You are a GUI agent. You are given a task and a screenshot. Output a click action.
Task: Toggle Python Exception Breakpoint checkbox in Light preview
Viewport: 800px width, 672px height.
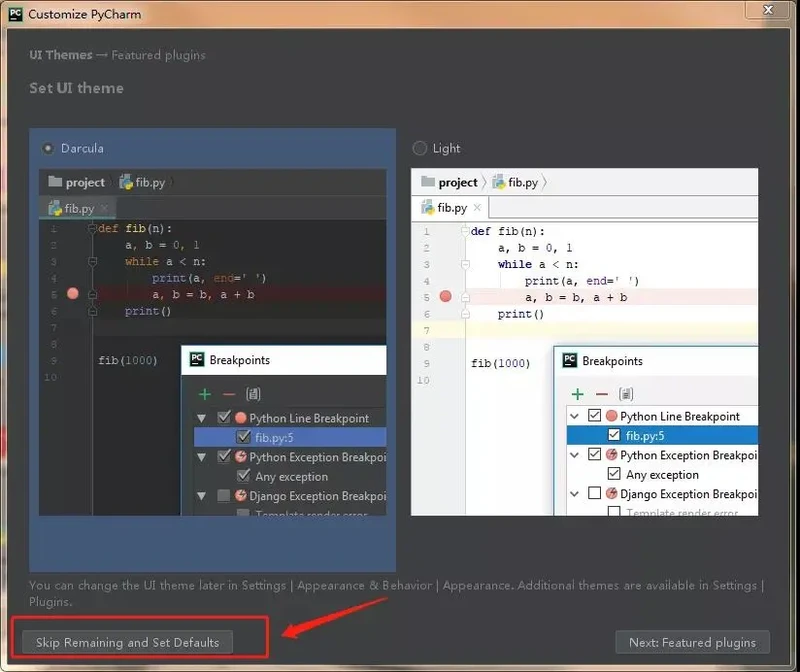[x=594, y=454]
